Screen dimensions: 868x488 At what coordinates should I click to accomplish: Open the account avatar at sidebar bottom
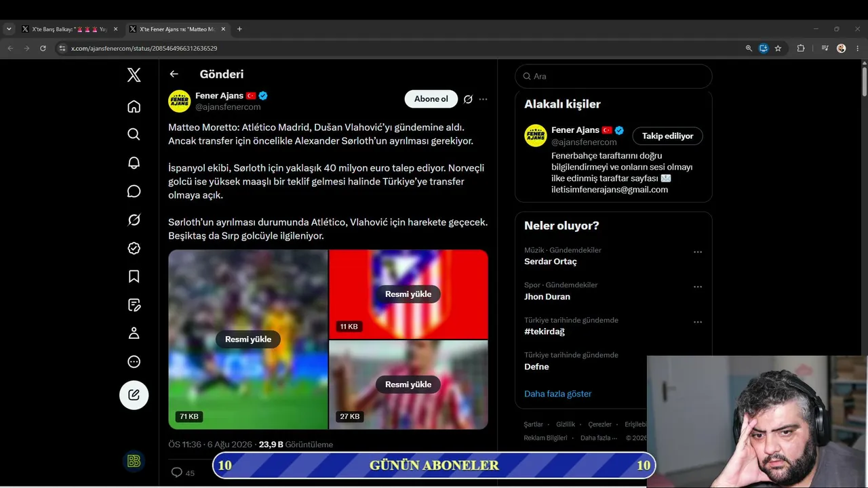[x=134, y=462]
